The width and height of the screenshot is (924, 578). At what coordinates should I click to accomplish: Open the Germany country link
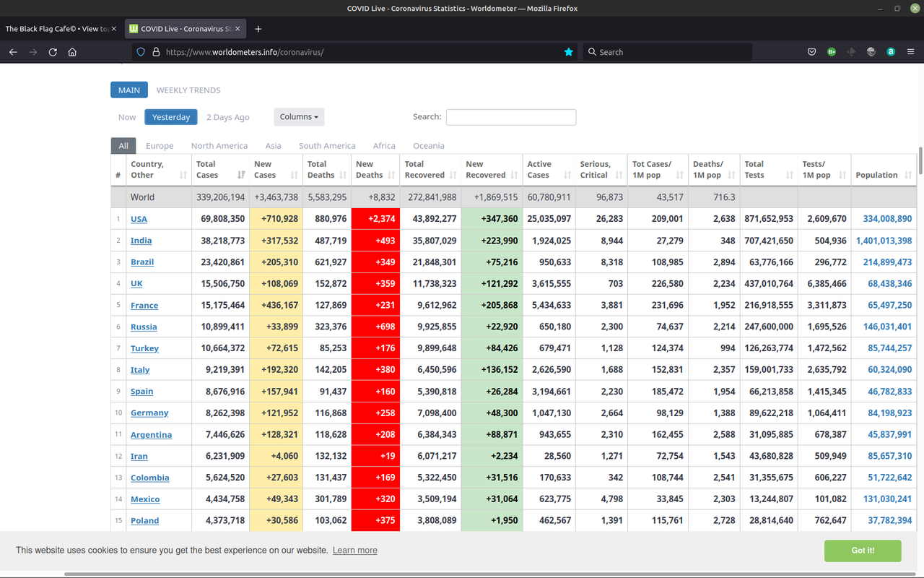(x=149, y=413)
